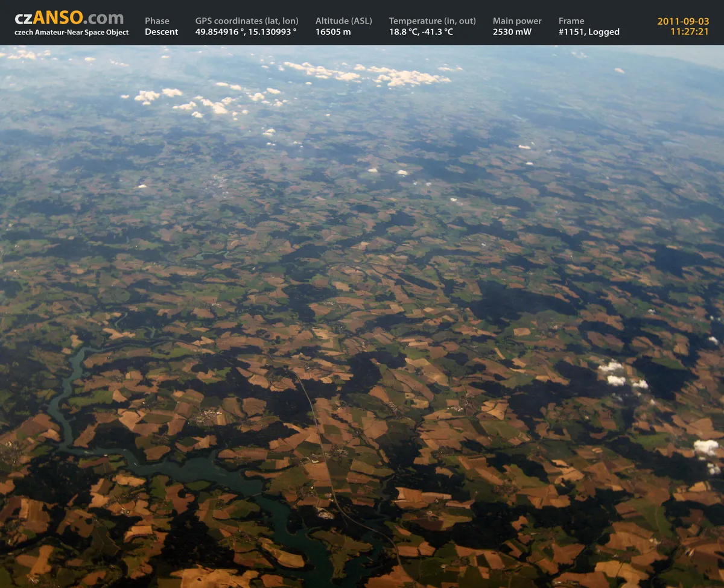This screenshot has height=588, width=724.
Task: Click the 2011-09-03 date stamp
Action: 683,21
